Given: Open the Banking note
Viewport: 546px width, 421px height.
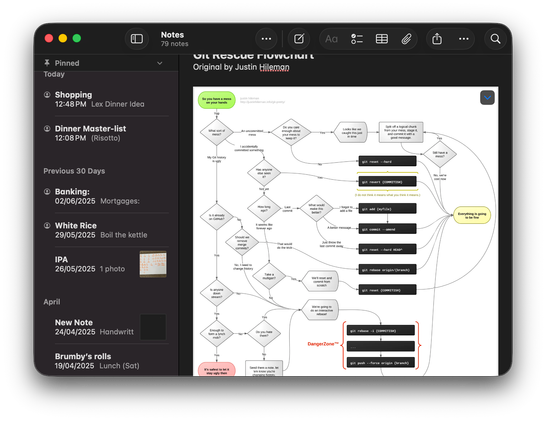Looking at the screenshot, I should [x=106, y=196].
